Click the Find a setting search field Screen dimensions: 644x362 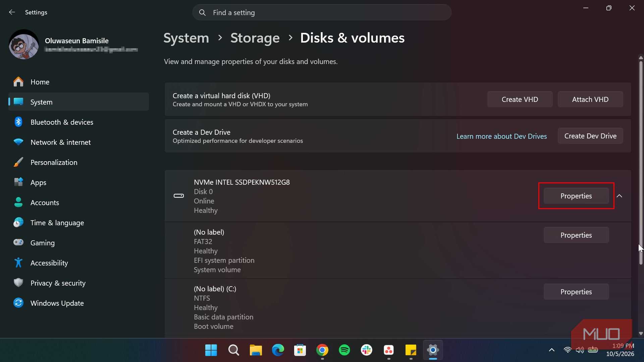(322, 12)
